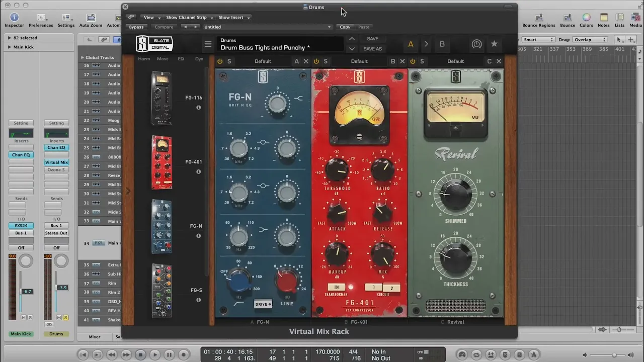Click the Bounce Regions toolbar icon
644x362 pixels.
(538, 20)
